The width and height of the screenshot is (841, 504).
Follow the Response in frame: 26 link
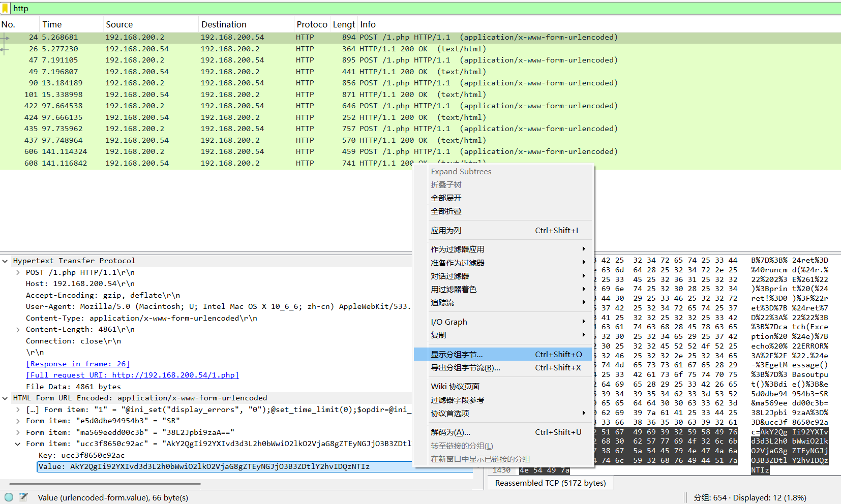click(78, 364)
